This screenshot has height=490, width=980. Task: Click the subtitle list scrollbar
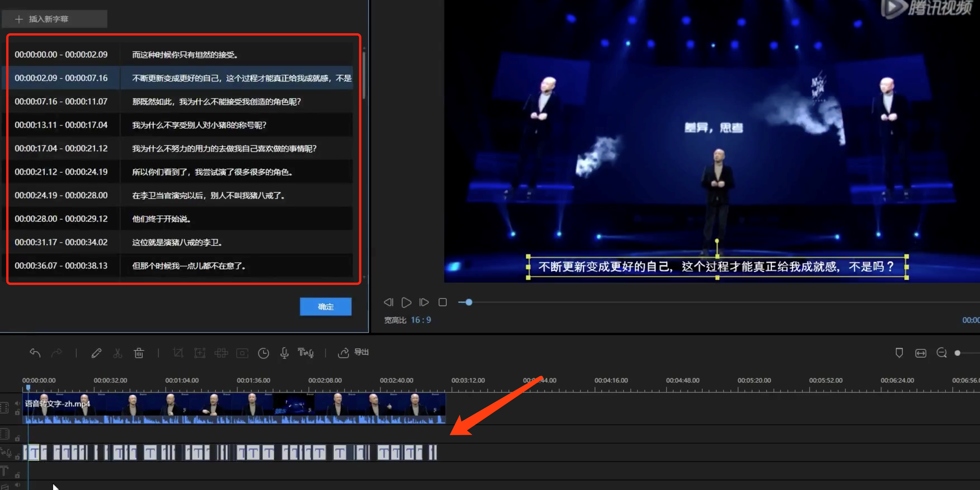364,75
